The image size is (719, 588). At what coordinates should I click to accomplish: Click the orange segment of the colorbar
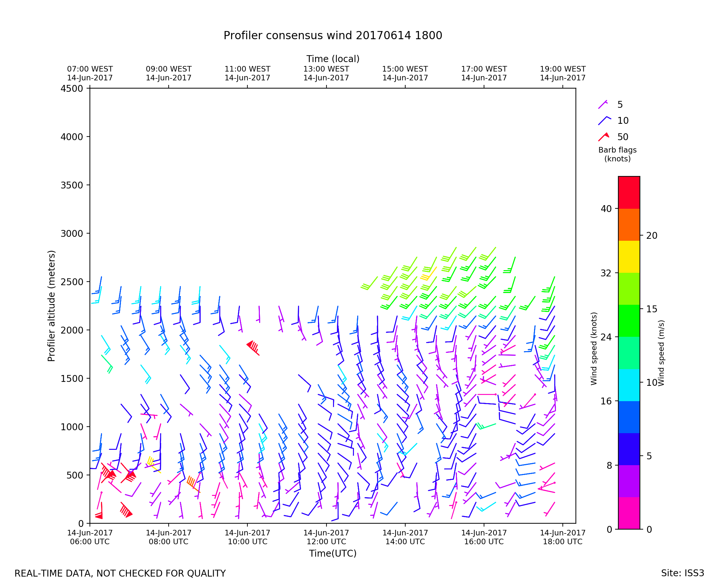click(629, 224)
